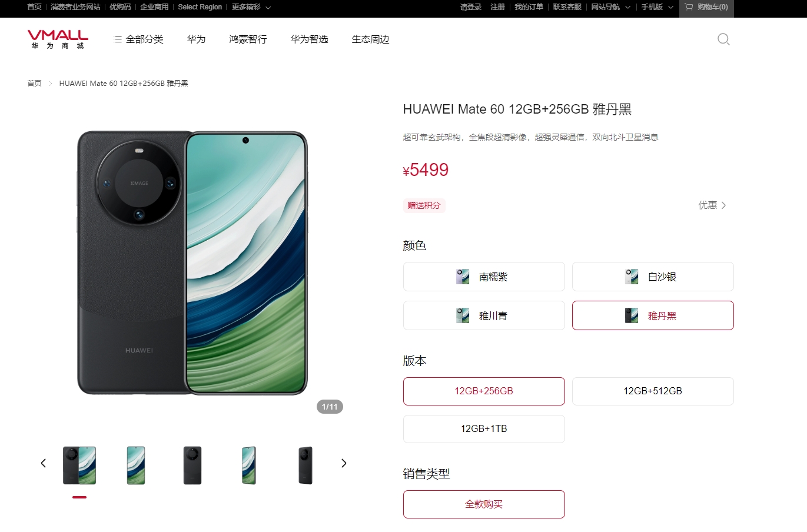The width and height of the screenshot is (807, 532).
Task: Show previous thumbnails with left arrow
Action: tap(43, 463)
